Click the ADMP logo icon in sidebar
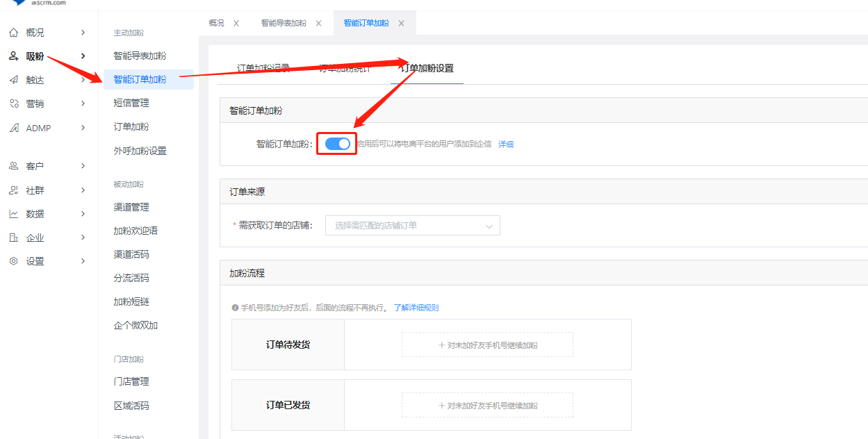868x439 pixels. [13, 128]
